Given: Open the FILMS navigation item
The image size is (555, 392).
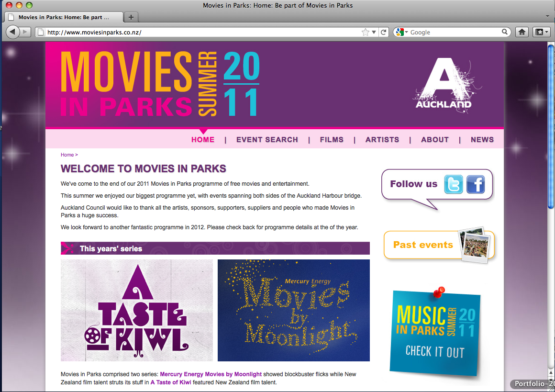Looking at the screenshot, I should click(x=332, y=140).
